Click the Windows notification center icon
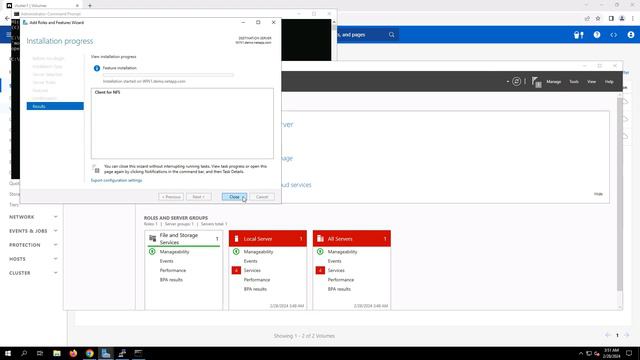 click(629, 353)
